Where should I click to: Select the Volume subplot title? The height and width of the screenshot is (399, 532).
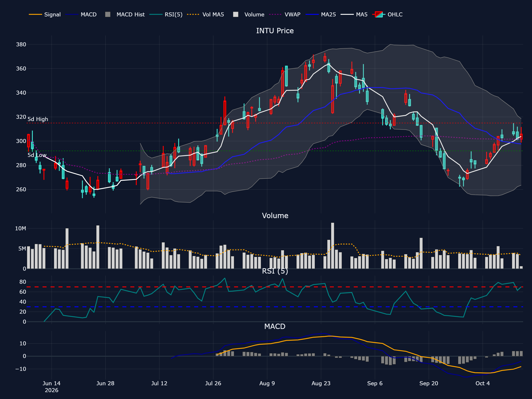pyautogui.click(x=275, y=215)
